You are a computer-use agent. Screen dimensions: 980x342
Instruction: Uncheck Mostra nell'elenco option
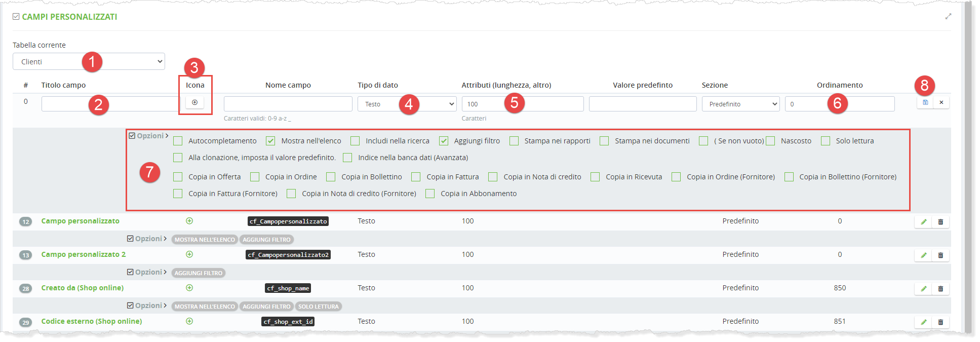tap(270, 141)
